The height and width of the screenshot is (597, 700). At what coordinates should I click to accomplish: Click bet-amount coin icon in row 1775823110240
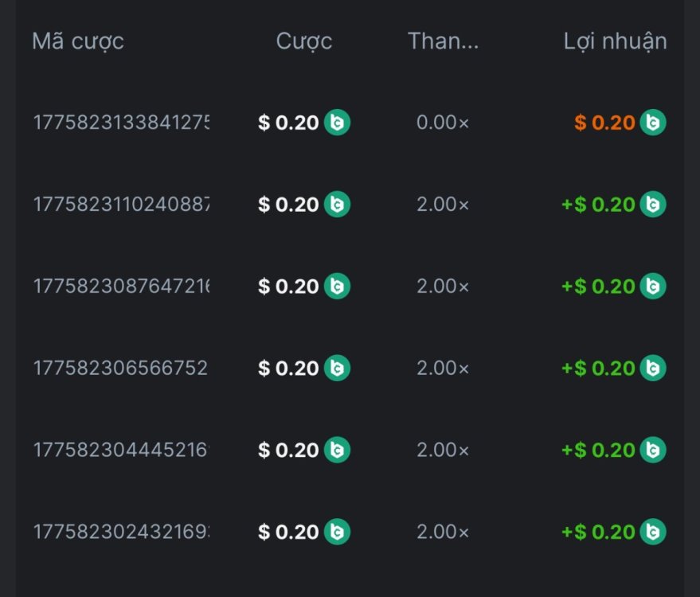click(x=337, y=205)
